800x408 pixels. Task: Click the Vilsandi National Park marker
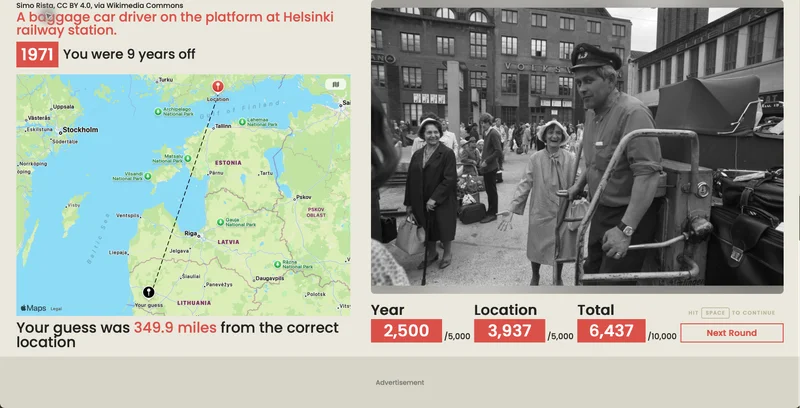147,176
